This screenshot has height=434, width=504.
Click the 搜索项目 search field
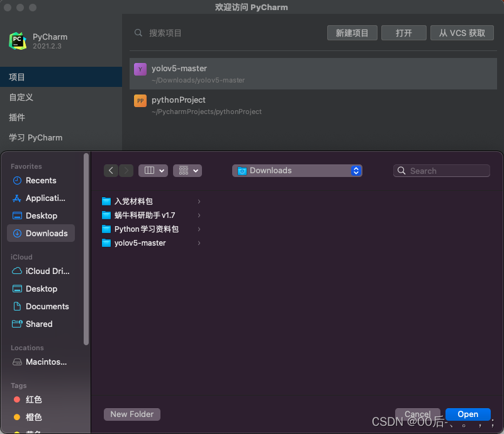click(x=225, y=33)
